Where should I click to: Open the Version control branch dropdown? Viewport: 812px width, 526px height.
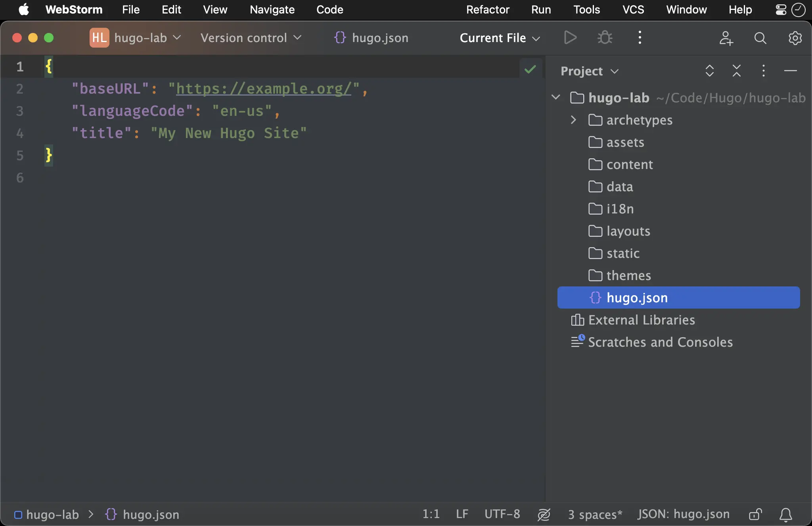[x=249, y=37]
